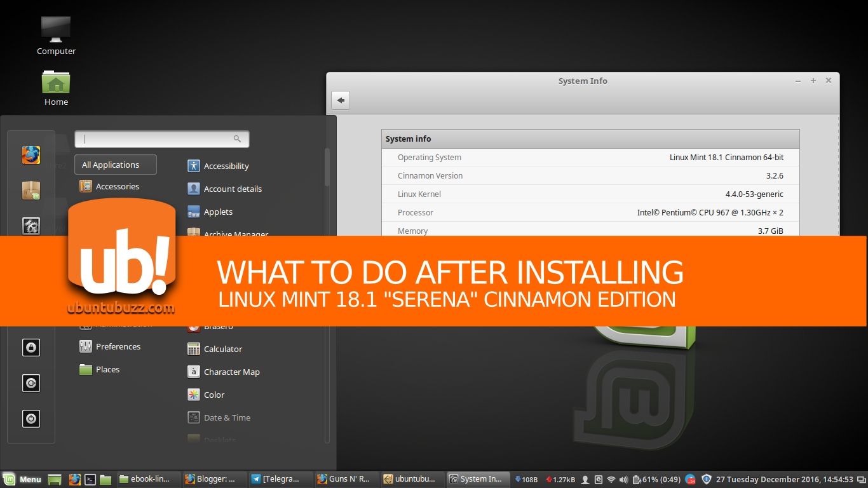
Task: Launch Firefox from the menu favorites sidebar
Action: 31,155
